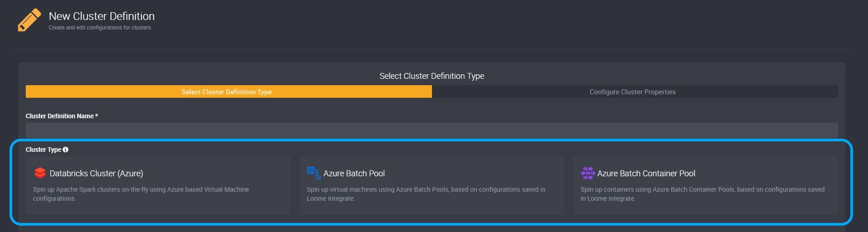This screenshot has height=232, width=868.
Task: Click the purple Azure Batch Container icon
Action: coord(588,173)
